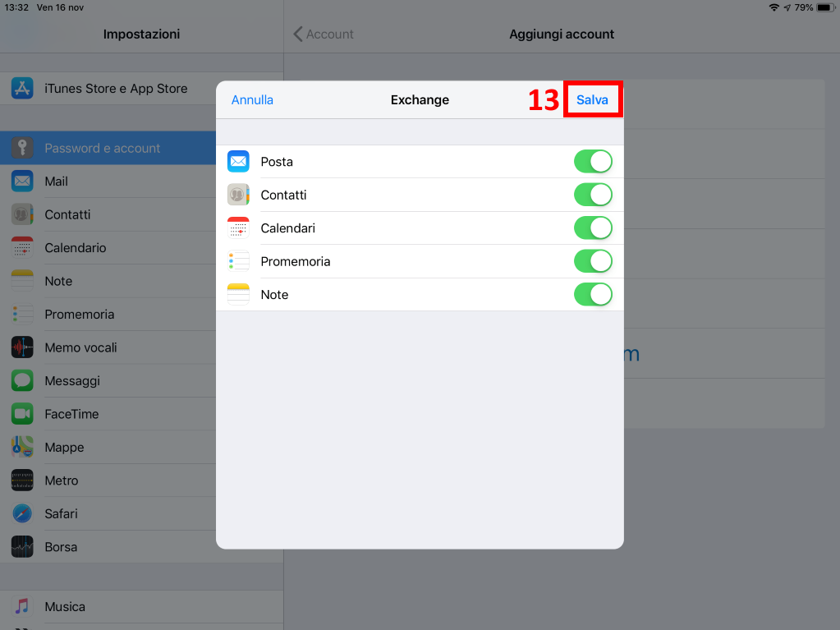Select Password e account in sidebar
840x630 pixels.
[108, 148]
